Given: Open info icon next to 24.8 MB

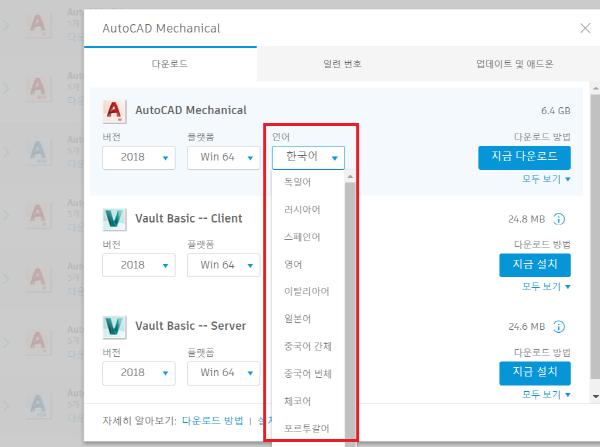Looking at the screenshot, I should [x=559, y=219].
